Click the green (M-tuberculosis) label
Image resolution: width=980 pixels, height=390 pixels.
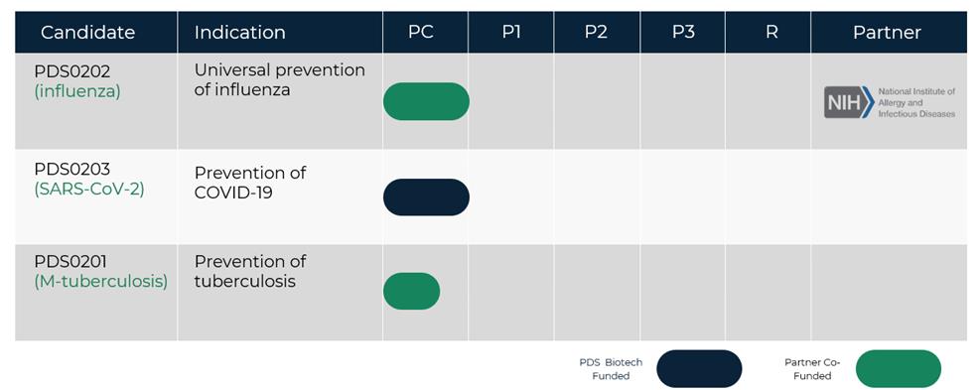coord(101,281)
